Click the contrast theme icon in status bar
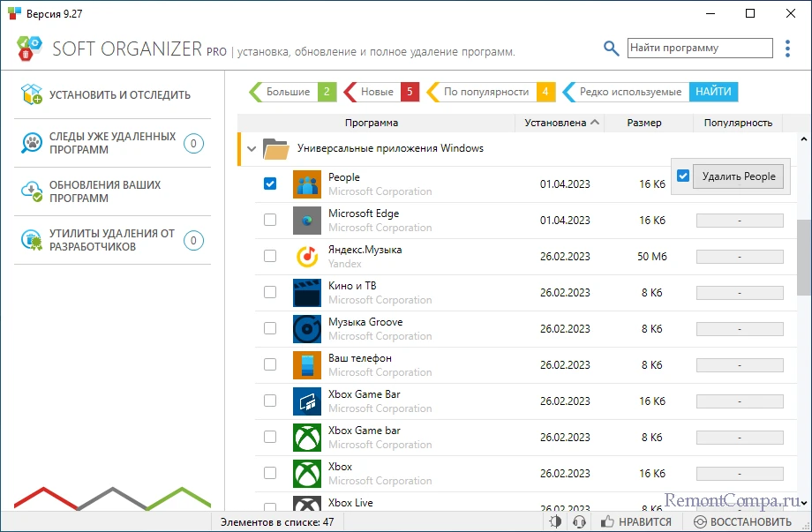This screenshot has width=812, height=532. click(555, 521)
